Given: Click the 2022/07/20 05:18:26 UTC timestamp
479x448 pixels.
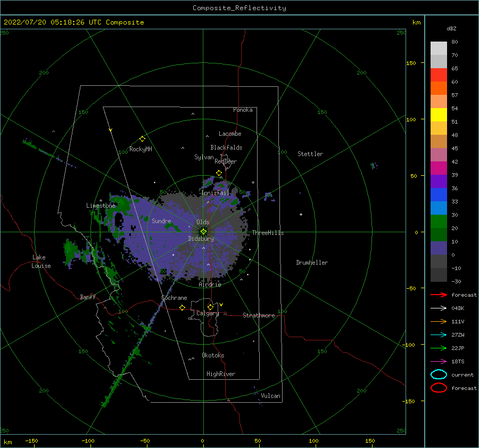Looking at the screenshot, I should point(73,22).
